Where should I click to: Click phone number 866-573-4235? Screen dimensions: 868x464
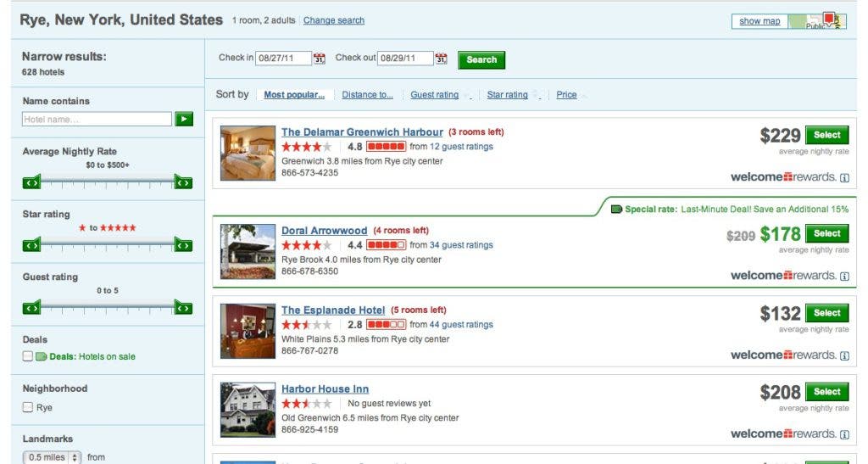tap(309, 173)
